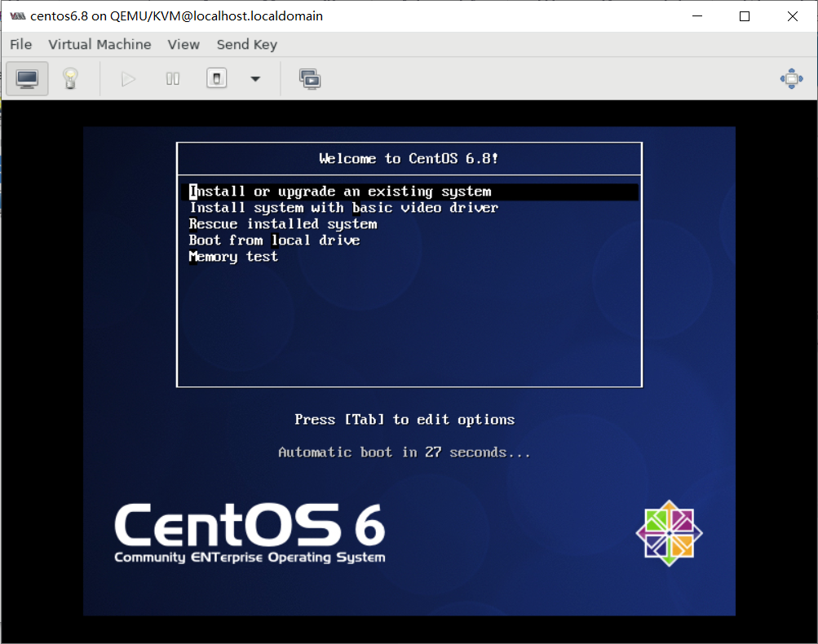The height and width of the screenshot is (644, 818).
Task: Click the virt-manager icon in title bar
Action: [18, 16]
